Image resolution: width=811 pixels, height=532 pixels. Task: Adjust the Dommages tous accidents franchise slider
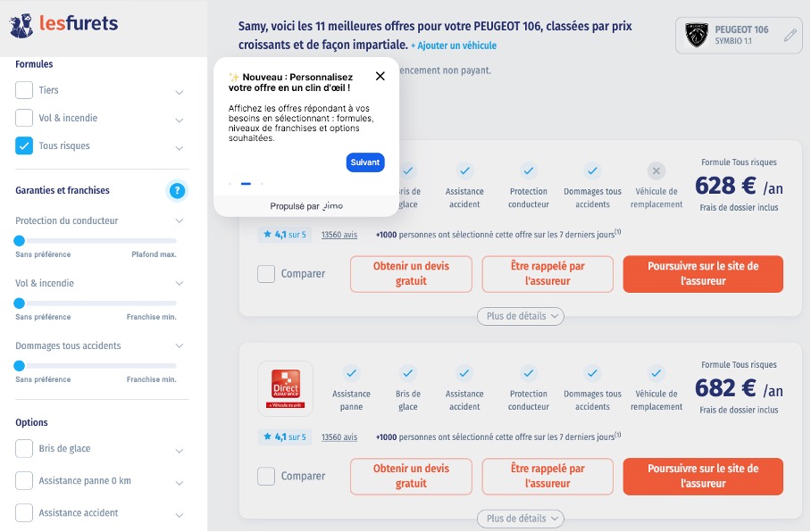(x=20, y=365)
